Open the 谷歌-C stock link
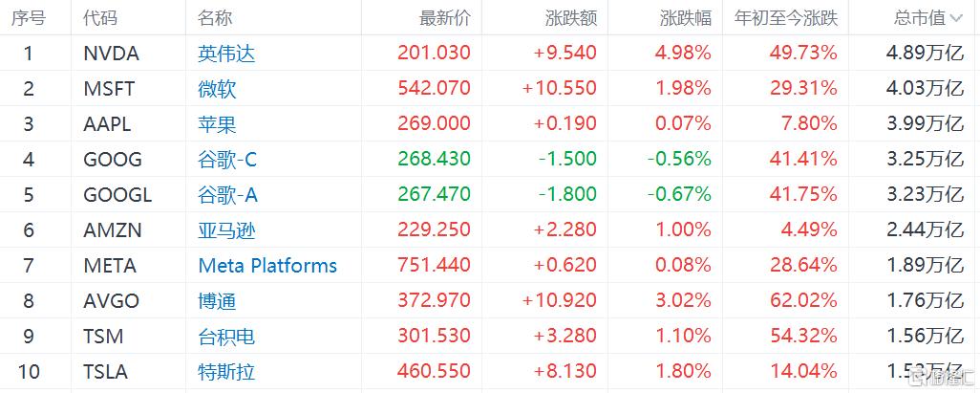Viewport: 980px width, 393px height. (x=228, y=160)
